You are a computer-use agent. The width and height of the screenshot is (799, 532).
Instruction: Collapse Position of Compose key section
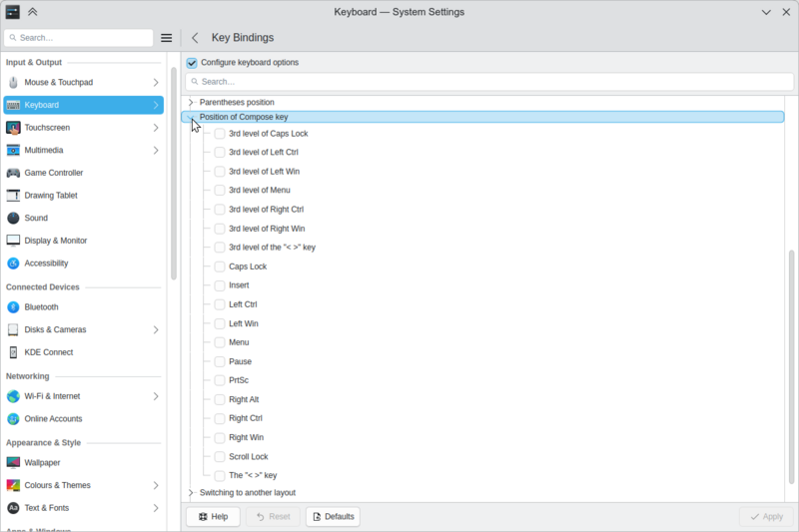coord(191,117)
